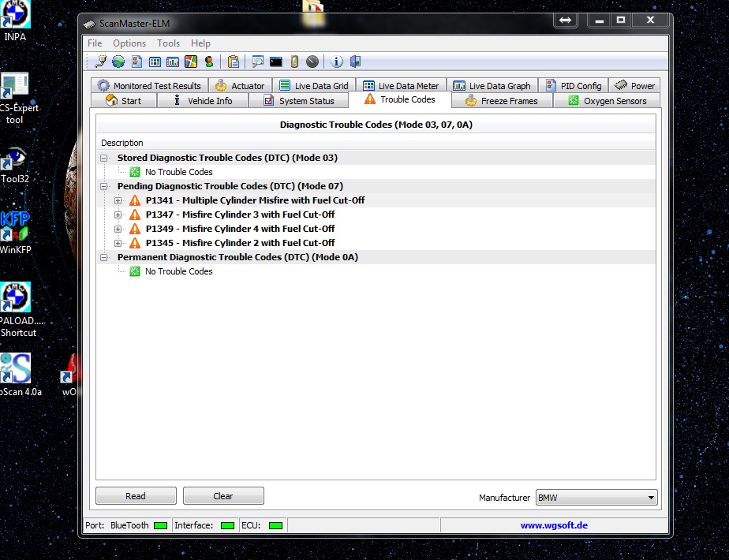Viewport: 729px width, 560px height.
Task: Select the P1347 Misfire Cylinder 3 row
Action: pos(240,215)
